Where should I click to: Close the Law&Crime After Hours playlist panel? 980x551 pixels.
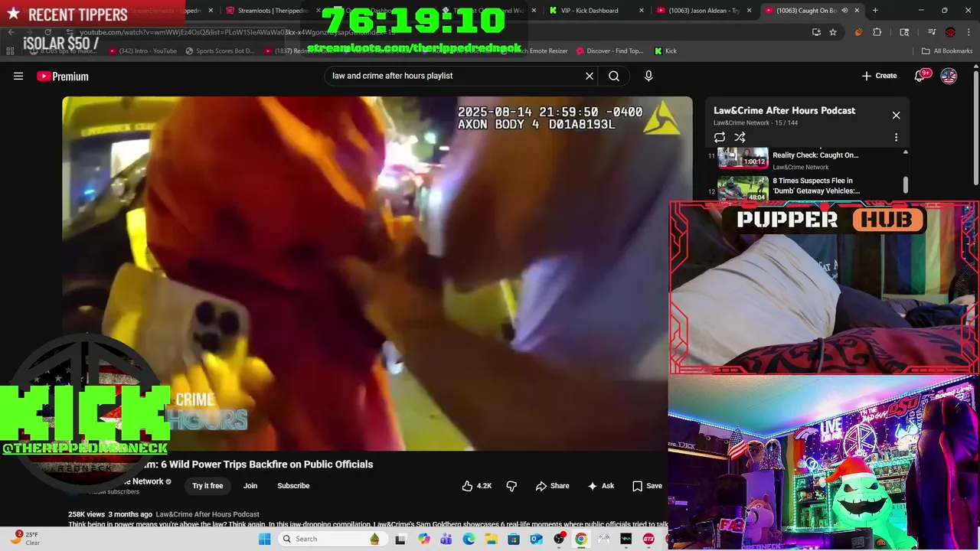coord(896,116)
